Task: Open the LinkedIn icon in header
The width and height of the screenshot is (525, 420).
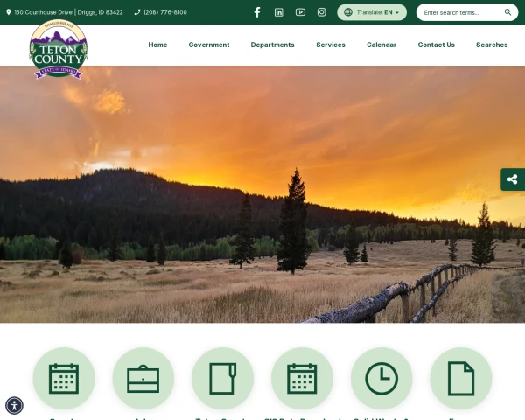Action: coord(278,12)
